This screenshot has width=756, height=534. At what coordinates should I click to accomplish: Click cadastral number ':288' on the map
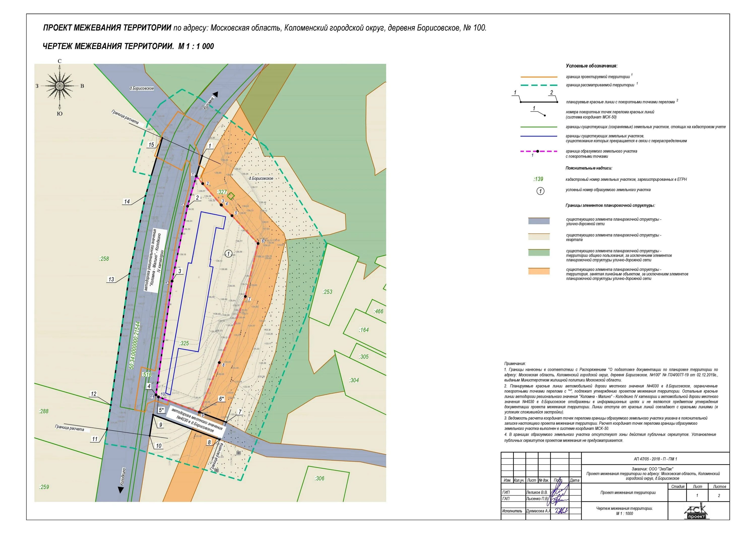(44, 411)
